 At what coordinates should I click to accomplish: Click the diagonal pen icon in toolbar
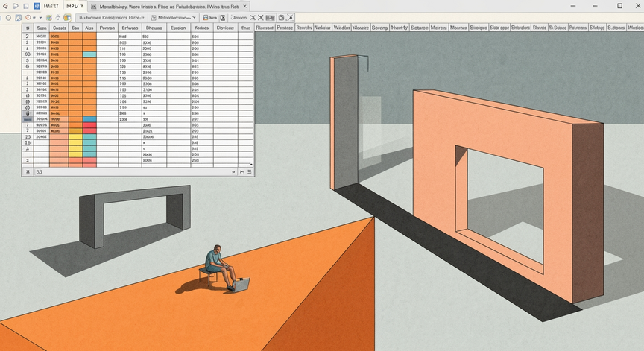(x=290, y=18)
